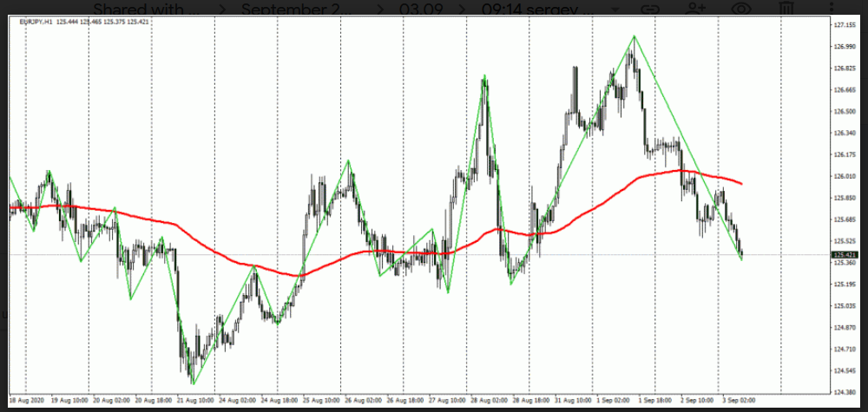Screen dimensions: 868x412
Task: Open the 'September 2' breadcrumb folder
Action: pyautogui.click(x=293, y=9)
